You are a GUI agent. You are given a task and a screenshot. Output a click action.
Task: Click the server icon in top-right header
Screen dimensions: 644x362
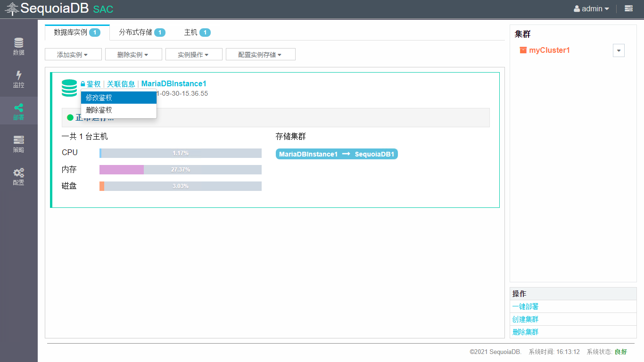[x=628, y=8]
